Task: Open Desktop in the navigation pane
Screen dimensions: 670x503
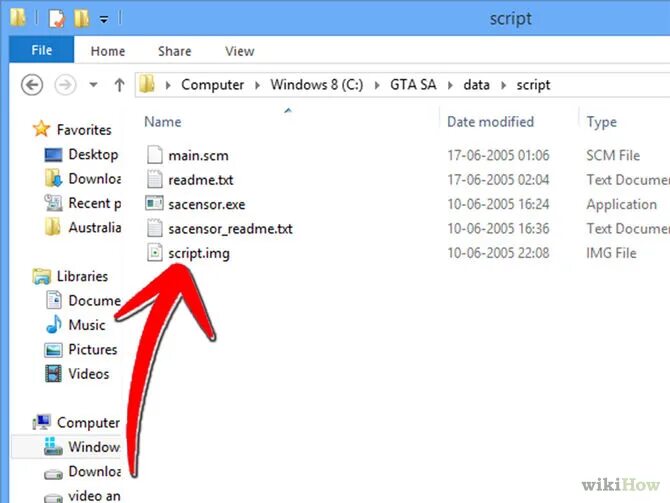Action: (x=93, y=154)
